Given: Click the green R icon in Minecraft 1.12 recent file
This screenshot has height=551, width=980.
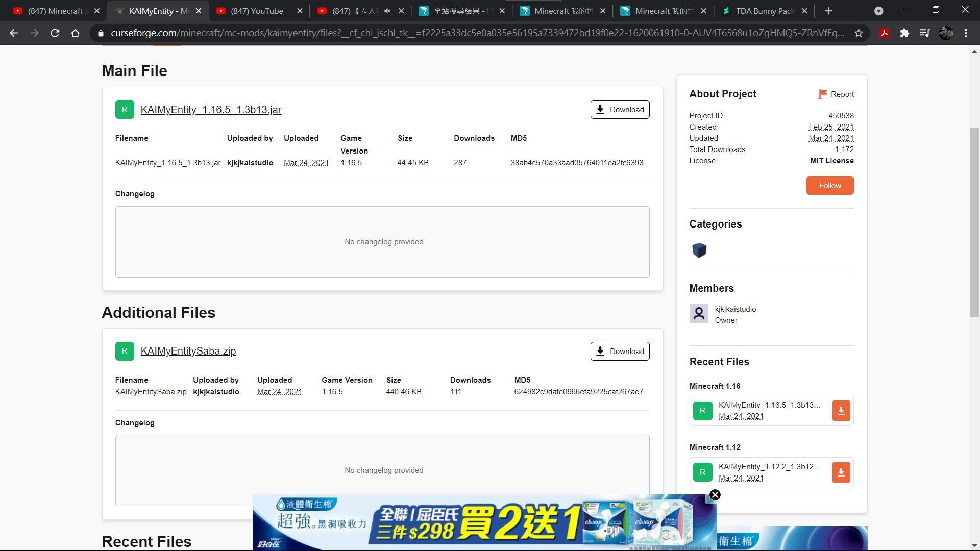Looking at the screenshot, I should click(702, 472).
